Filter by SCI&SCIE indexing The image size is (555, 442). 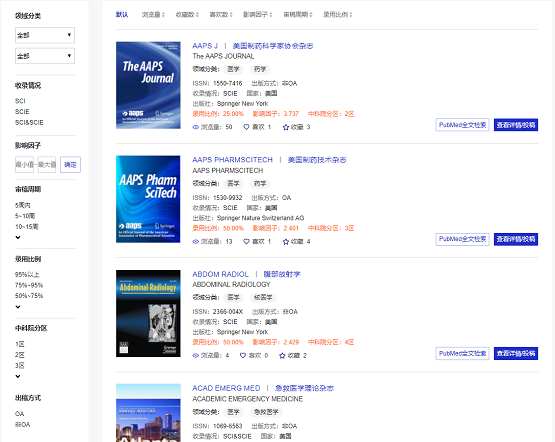29,122
